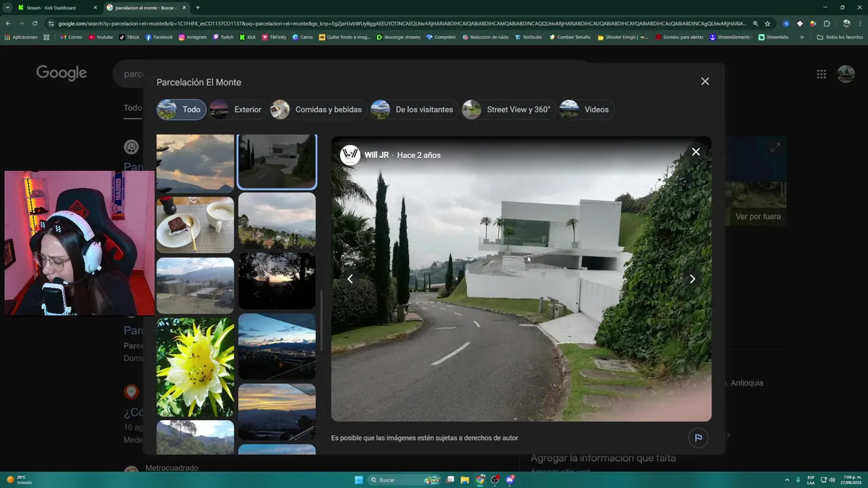This screenshot has height=488, width=868.
Task: Click the address bar URL
Action: (401, 23)
